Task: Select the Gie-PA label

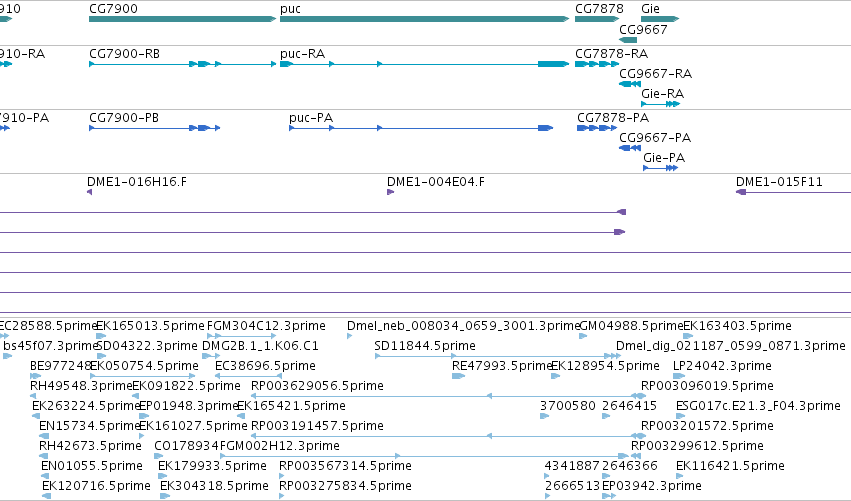Action: coord(664,158)
